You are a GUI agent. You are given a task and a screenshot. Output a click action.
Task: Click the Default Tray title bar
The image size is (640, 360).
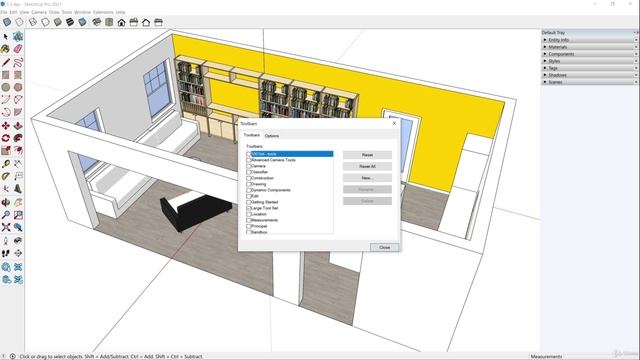click(590, 33)
